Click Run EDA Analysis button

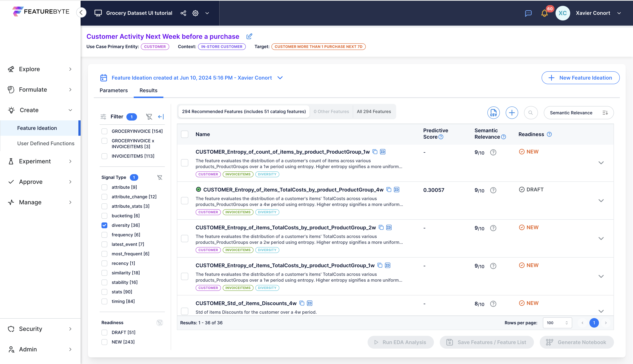pos(400,342)
